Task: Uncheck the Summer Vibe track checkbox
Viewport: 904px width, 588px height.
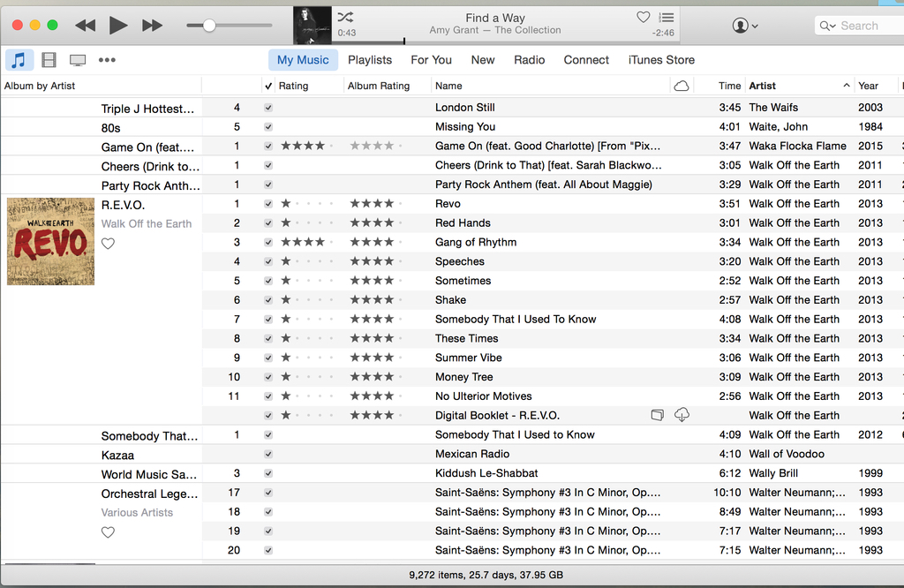Action: pos(268,358)
